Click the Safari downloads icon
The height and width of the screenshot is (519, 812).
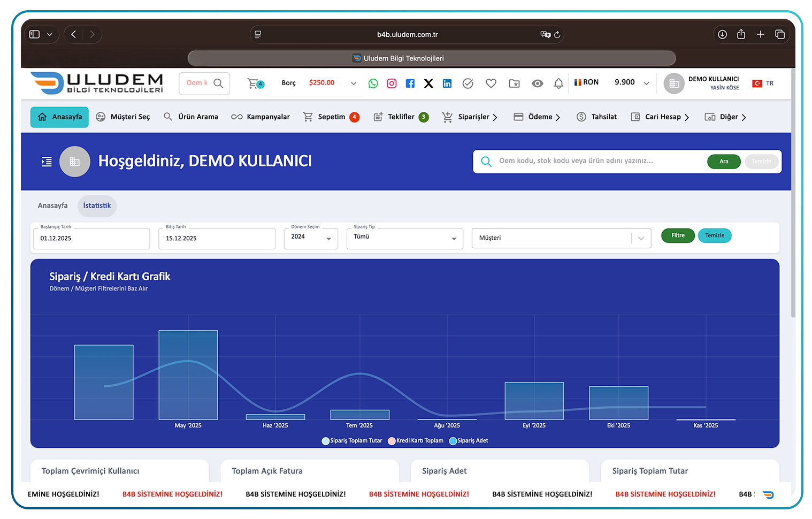722,34
